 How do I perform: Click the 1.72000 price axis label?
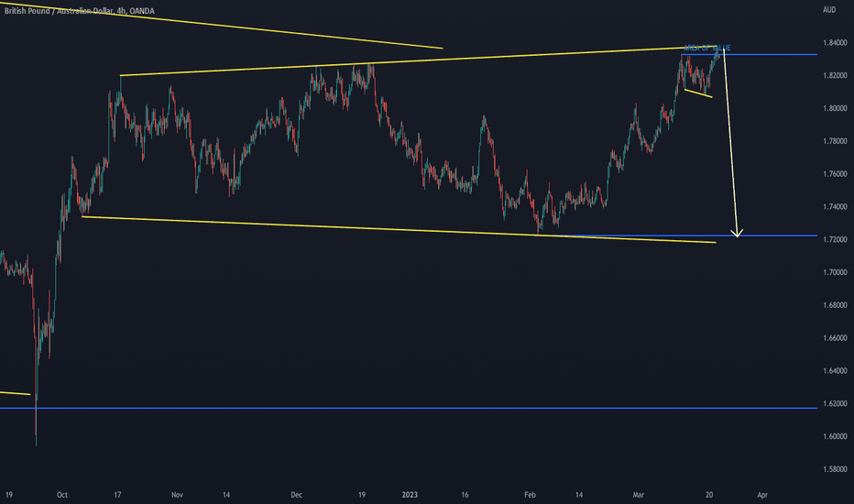click(x=835, y=239)
